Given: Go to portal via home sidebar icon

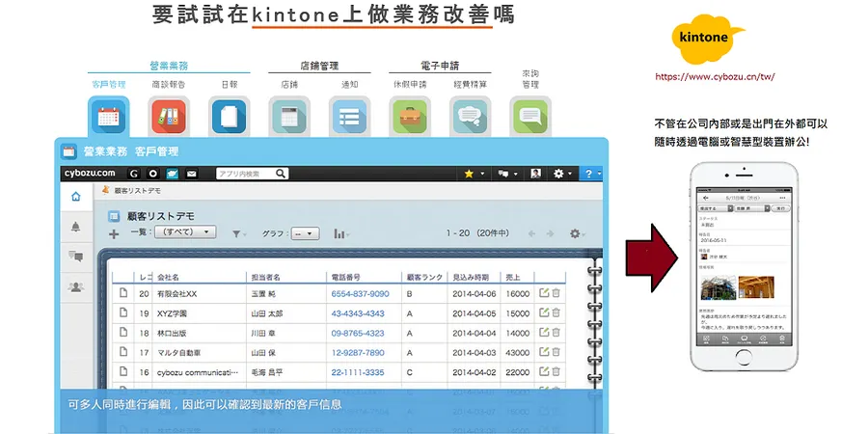Looking at the screenshot, I should pos(76,197).
